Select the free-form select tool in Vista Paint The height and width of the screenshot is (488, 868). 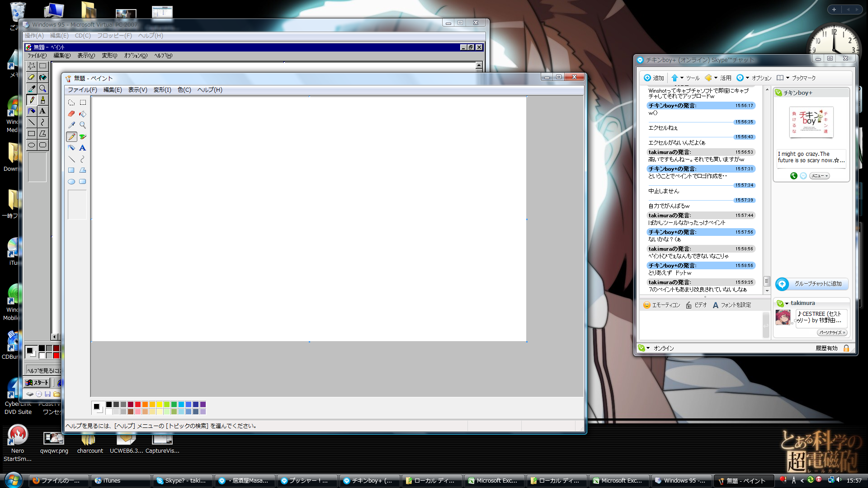71,103
